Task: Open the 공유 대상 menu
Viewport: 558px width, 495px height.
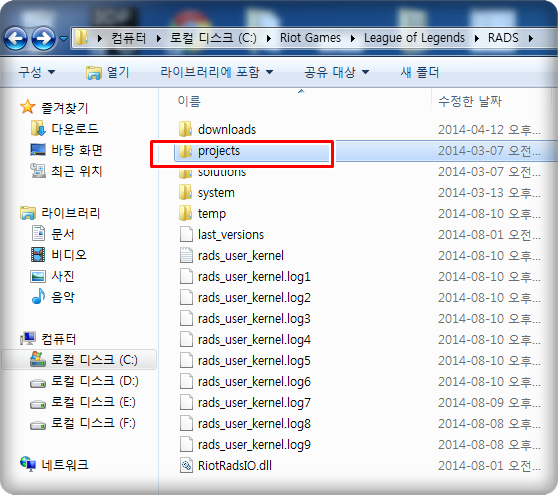Action: click(x=336, y=72)
